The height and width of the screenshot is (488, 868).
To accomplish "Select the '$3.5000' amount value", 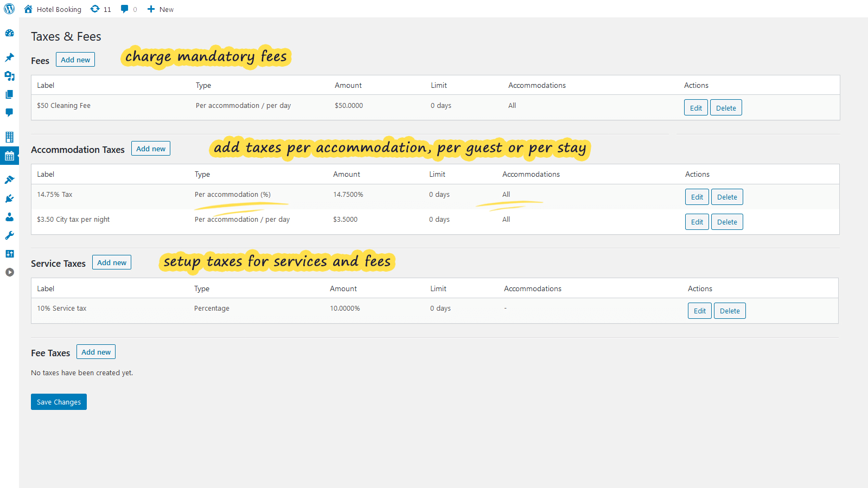I will (346, 220).
